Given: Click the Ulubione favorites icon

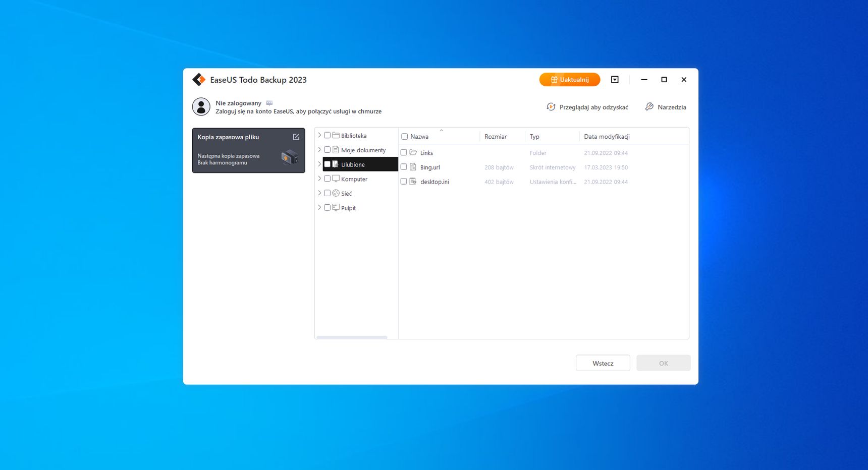Looking at the screenshot, I should pos(336,164).
